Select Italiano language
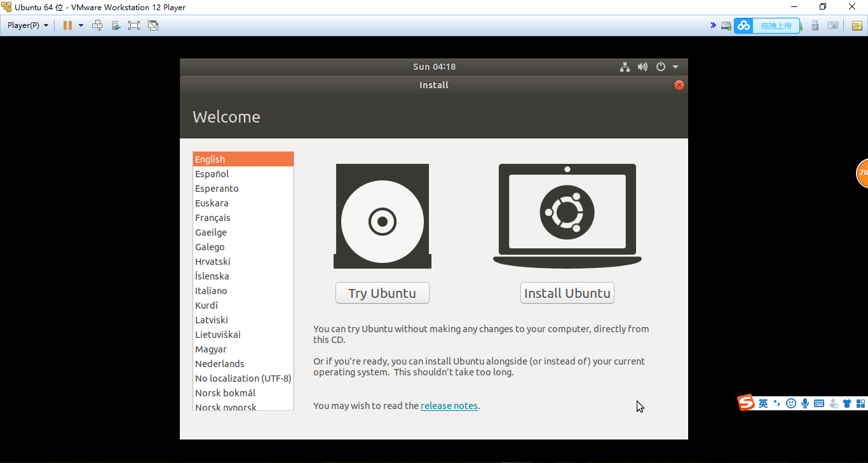This screenshot has height=463, width=868. pyautogui.click(x=243, y=291)
